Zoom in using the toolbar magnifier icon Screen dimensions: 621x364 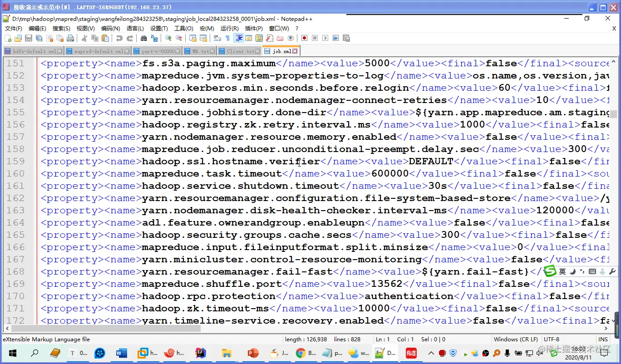click(168, 38)
